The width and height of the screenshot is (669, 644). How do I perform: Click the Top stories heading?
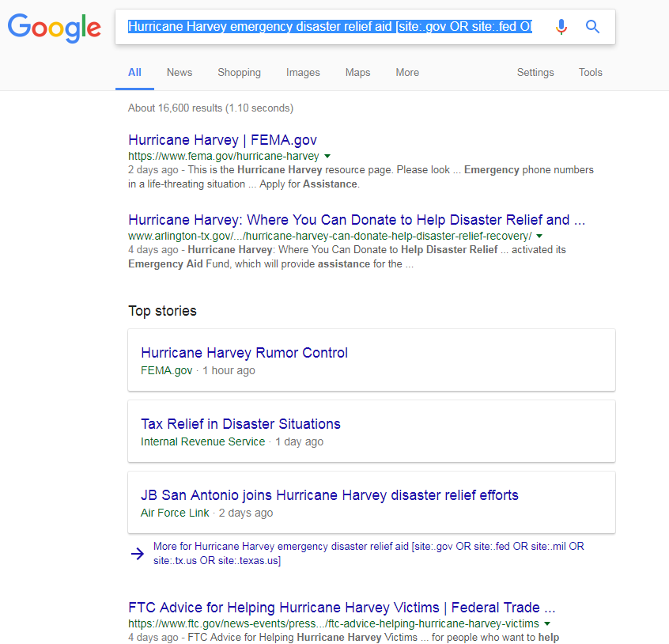[x=163, y=311]
